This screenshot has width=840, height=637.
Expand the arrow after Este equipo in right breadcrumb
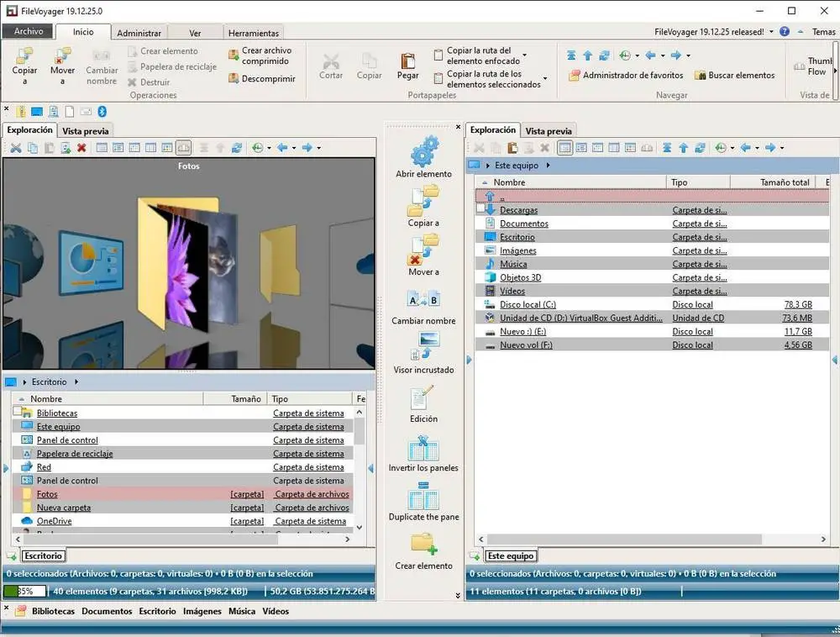click(x=548, y=165)
